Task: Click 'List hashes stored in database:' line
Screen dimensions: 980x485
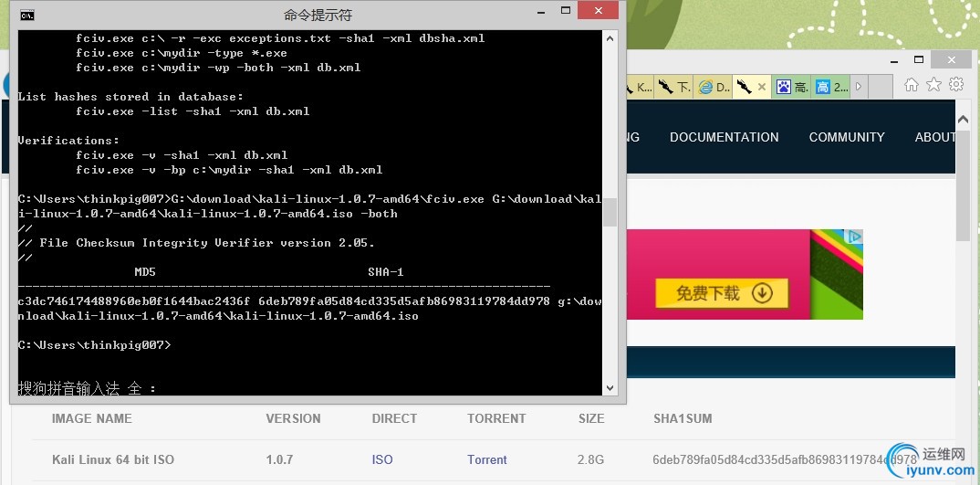Action: click(x=130, y=97)
